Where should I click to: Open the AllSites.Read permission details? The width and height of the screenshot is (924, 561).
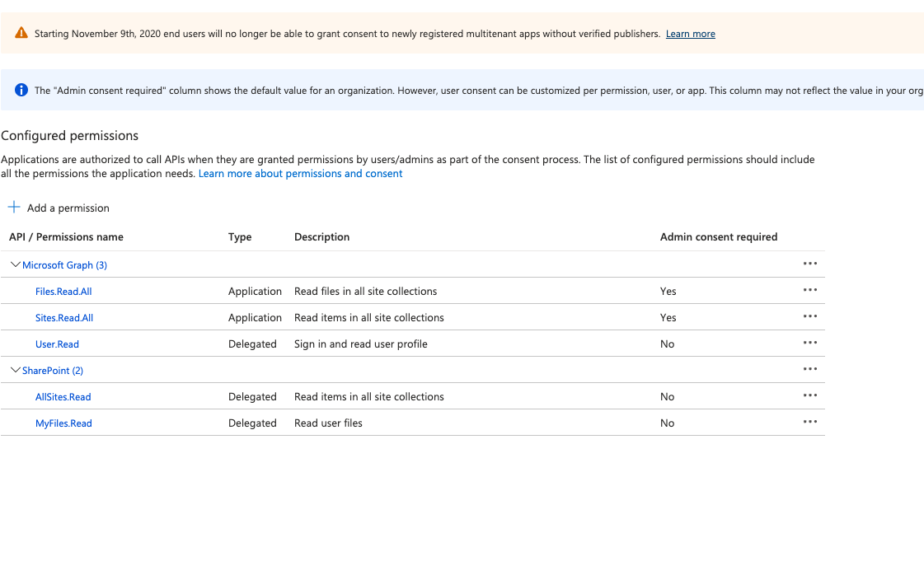[63, 396]
